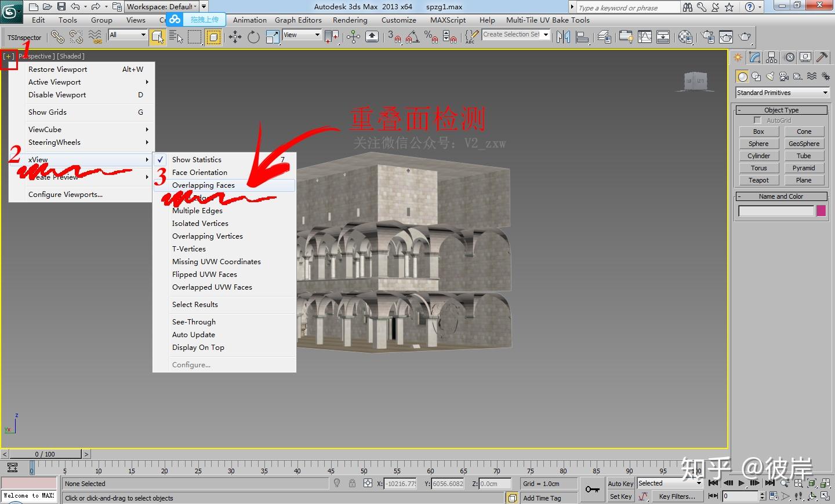Toggle Window/Crossing selection mode

[x=213, y=37]
